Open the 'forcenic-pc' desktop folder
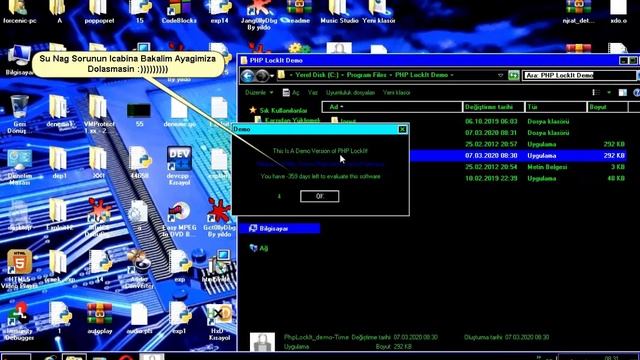Screen dimensions: 640x360 coord(19,12)
